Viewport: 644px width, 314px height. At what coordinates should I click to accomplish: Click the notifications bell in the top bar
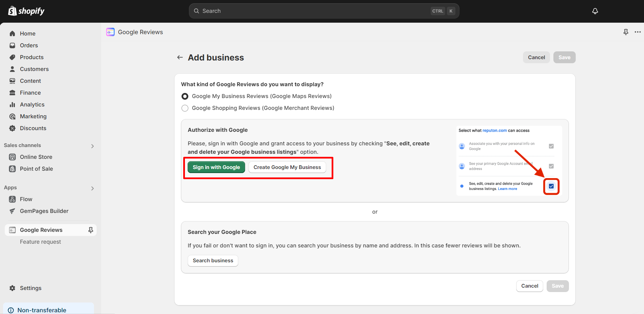(595, 11)
